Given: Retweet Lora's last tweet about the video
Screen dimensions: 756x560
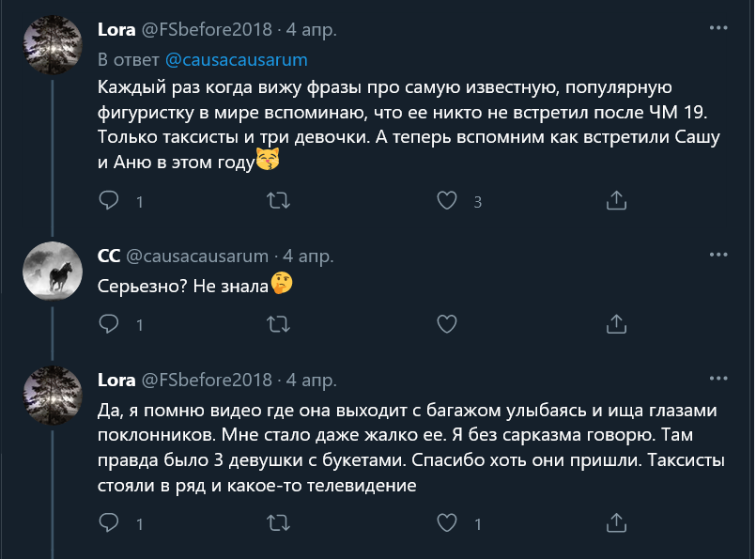Looking at the screenshot, I should pyautogui.click(x=278, y=521).
